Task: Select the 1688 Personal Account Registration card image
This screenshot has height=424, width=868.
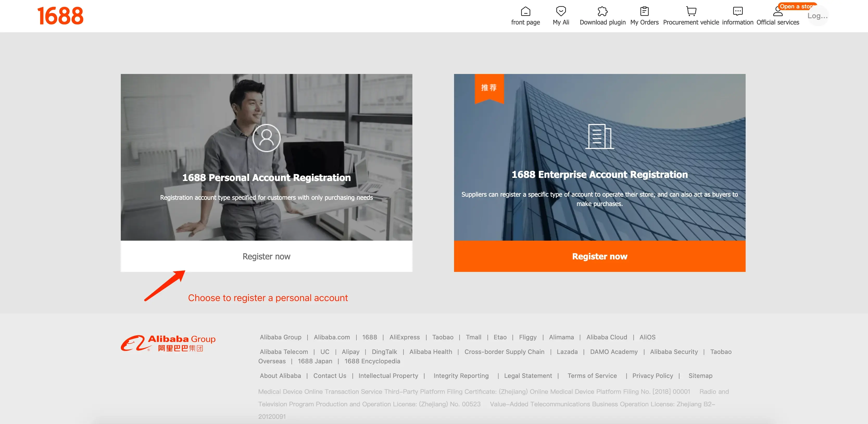Action: pyautogui.click(x=266, y=157)
